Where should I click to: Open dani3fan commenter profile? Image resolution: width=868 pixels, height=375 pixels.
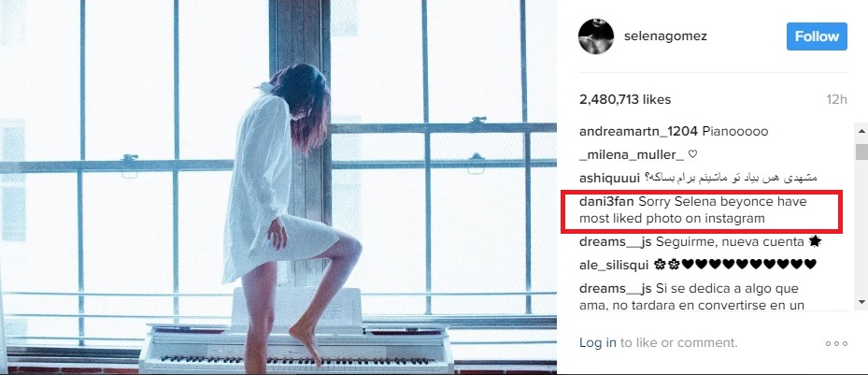(x=606, y=202)
